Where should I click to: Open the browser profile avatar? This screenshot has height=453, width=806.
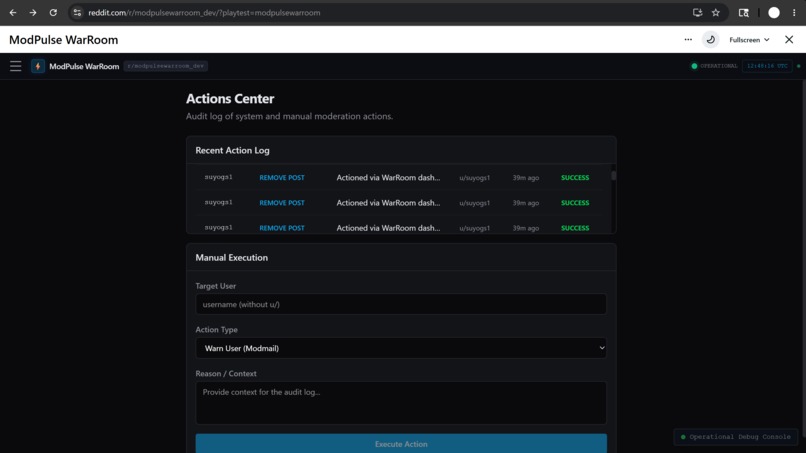pyautogui.click(x=774, y=13)
